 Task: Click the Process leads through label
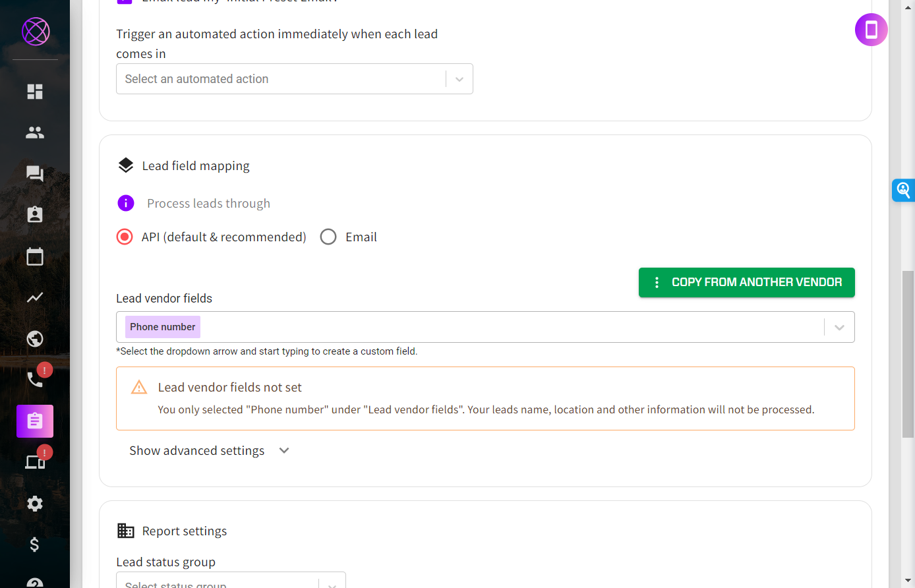click(209, 204)
